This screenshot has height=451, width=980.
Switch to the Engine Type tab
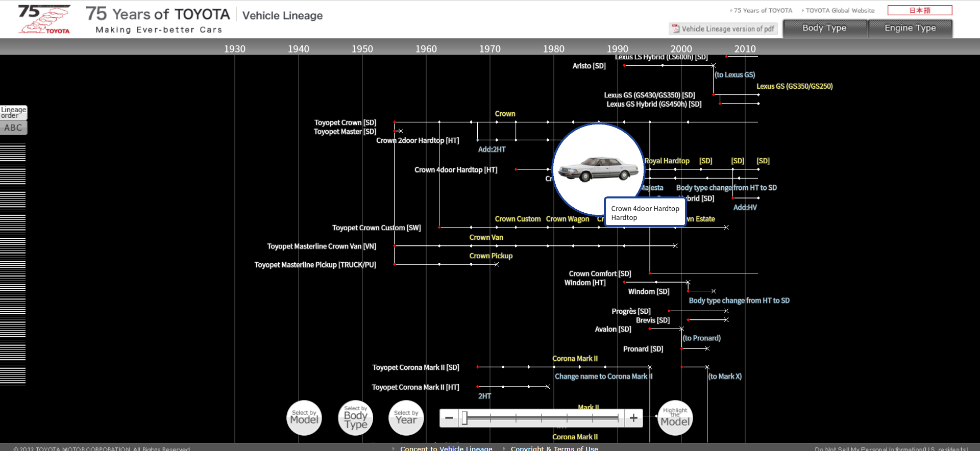click(910, 29)
